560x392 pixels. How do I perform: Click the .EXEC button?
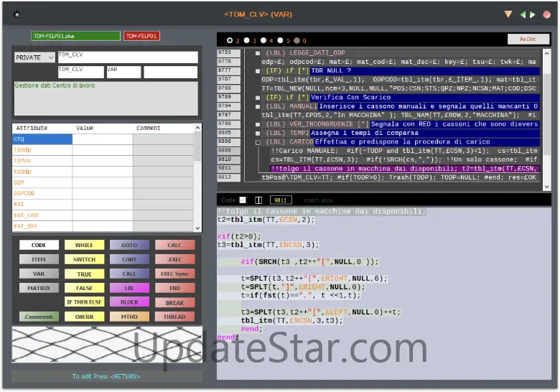coord(174,259)
